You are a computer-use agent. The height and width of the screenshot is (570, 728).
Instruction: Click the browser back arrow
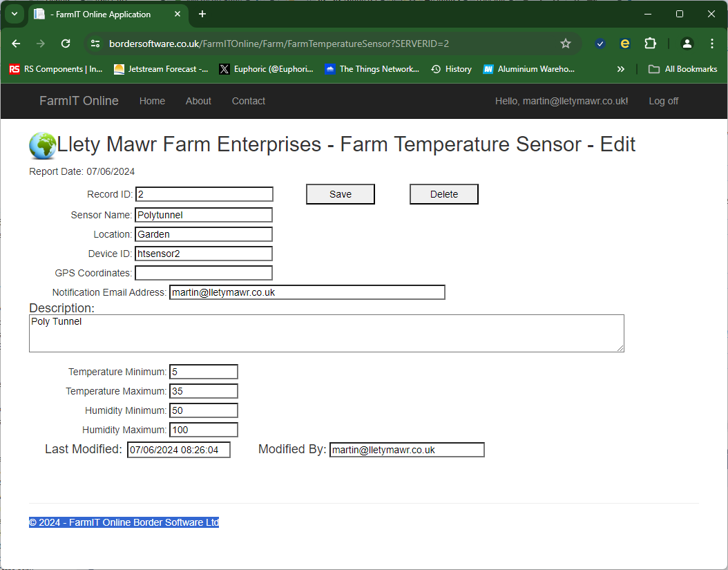pyautogui.click(x=17, y=44)
